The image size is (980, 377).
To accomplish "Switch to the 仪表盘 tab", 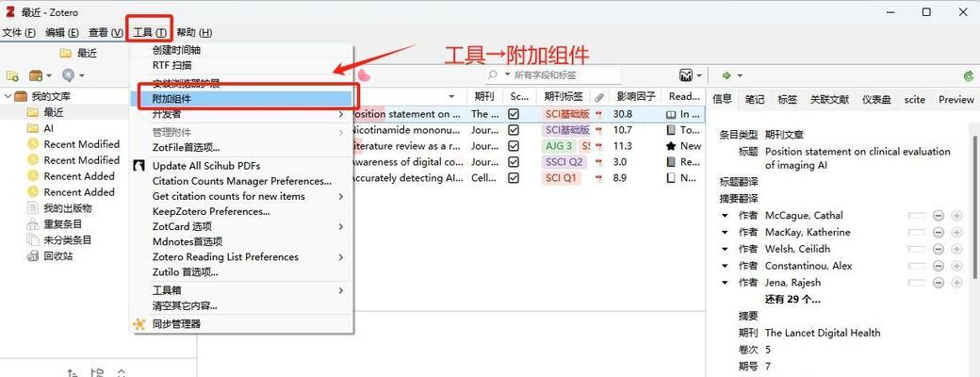I will click(x=877, y=99).
